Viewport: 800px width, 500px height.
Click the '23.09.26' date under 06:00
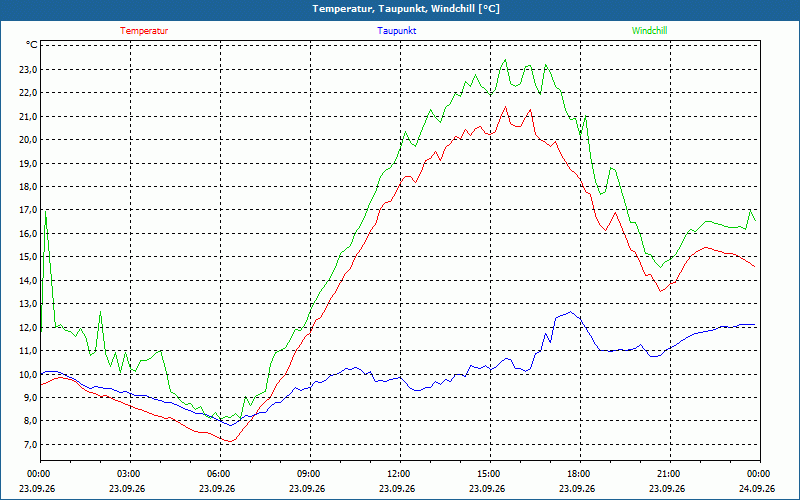coord(217,488)
